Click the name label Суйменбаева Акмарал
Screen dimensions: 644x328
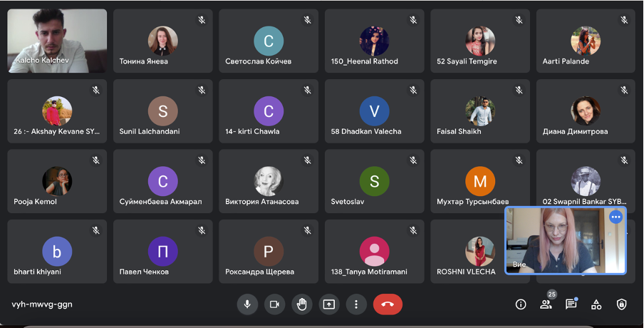160,202
